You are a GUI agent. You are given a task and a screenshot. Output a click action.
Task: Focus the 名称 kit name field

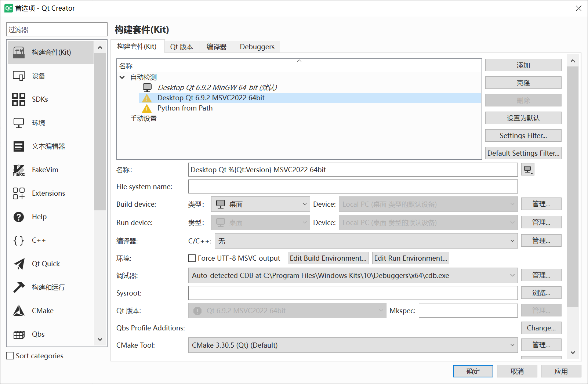353,170
